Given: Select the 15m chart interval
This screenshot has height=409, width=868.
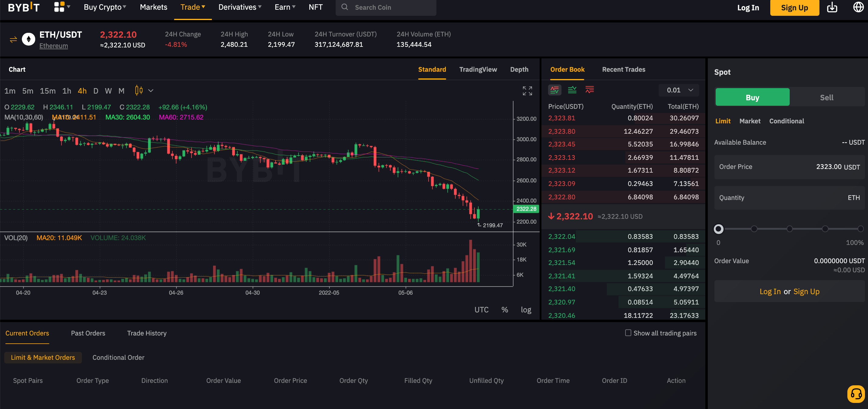Looking at the screenshot, I should pos(48,91).
